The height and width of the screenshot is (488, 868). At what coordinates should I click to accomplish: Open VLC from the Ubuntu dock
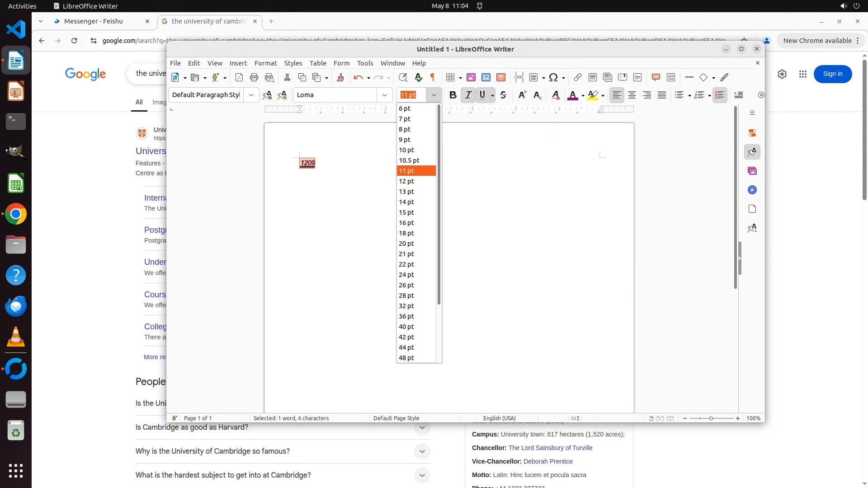point(16,337)
